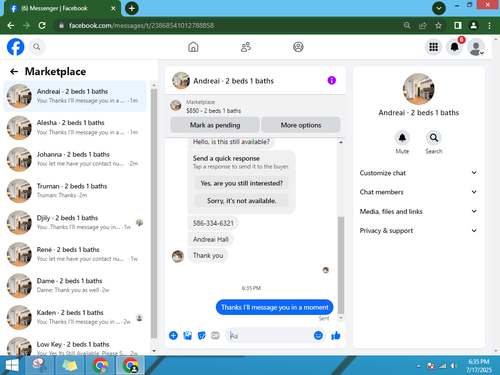Click the 'Andreai Hall' message bubble

[x=211, y=239]
